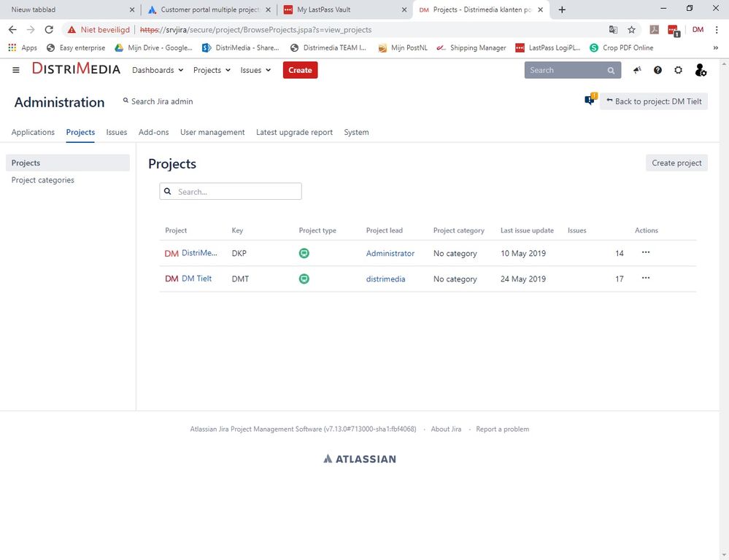The image size is (729, 560).
Task: Open the Jira administration gear icon
Action: point(679,70)
